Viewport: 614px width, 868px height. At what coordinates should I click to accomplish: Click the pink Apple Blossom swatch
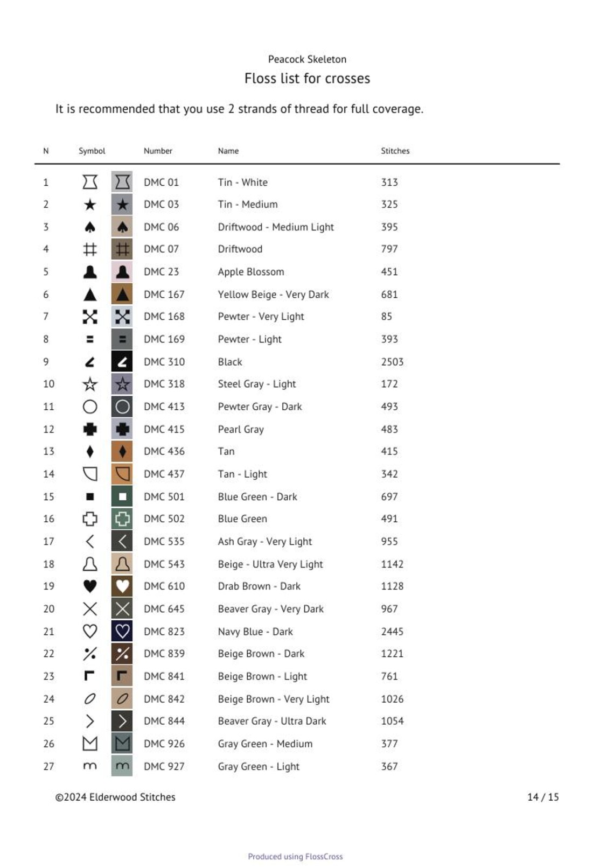tap(122, 272)
